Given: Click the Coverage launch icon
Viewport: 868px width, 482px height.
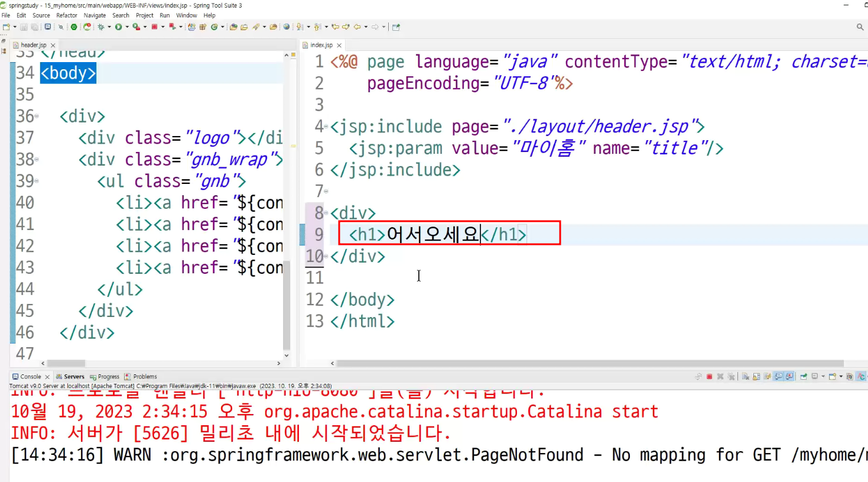Looking at the screenshot, I should pyautogui.click(x=136, y=27).
